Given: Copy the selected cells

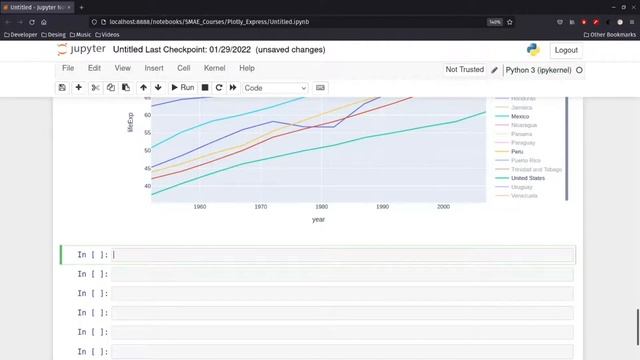Looking at the screenshot, I should click(x=111, y=88).
